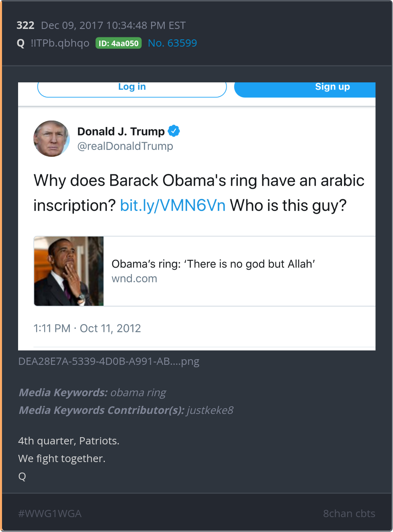Click the green ID: 4aa050 badge

click(x=119, y=43)
